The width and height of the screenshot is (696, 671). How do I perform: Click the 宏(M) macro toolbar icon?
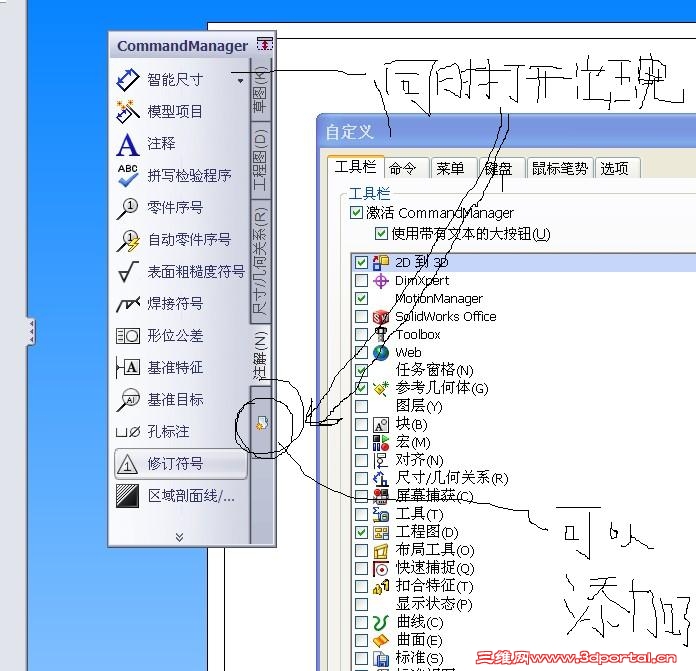click(x=381, y=443)
